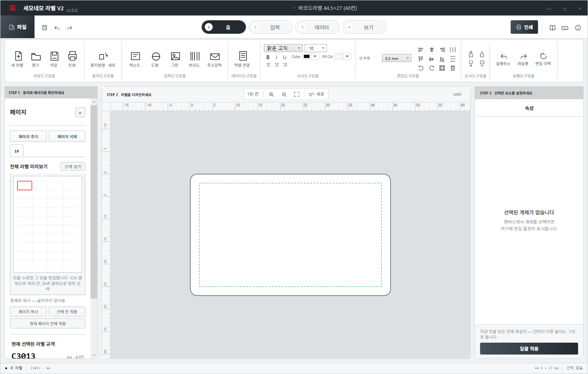Expand the Fill Col dropdown arrow

347,56
